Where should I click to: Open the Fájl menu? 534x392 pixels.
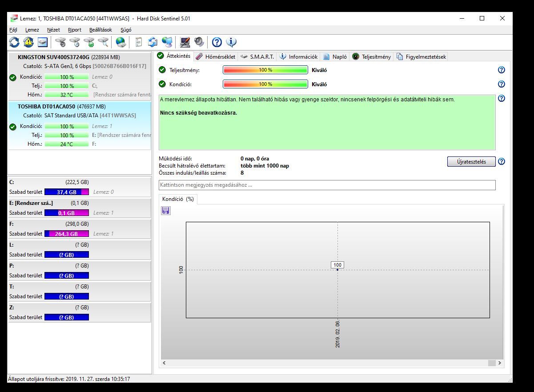13,30
